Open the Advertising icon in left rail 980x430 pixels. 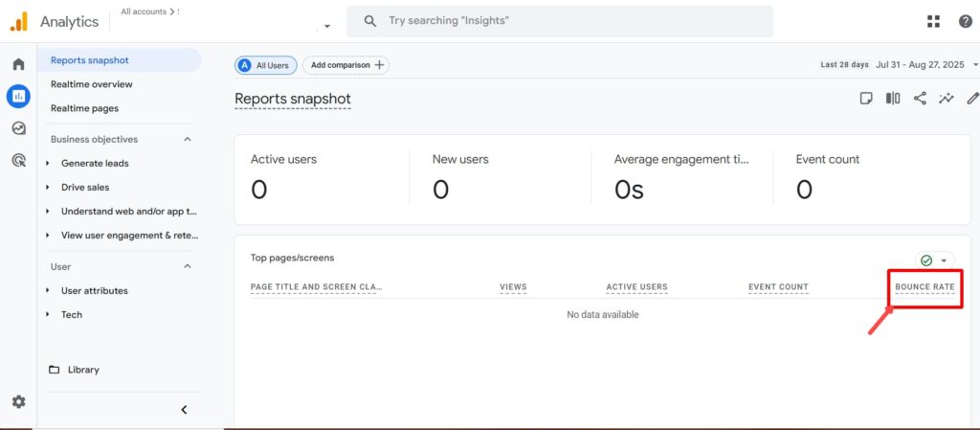[18, 161]
